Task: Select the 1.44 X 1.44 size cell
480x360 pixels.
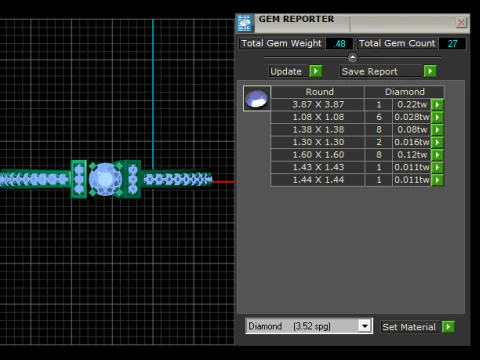Action: tap(318, 180)
